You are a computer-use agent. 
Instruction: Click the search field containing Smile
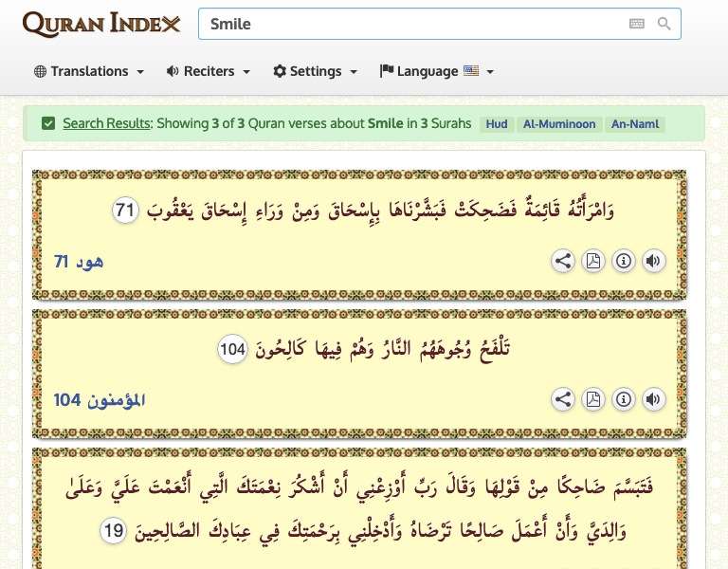408,24
